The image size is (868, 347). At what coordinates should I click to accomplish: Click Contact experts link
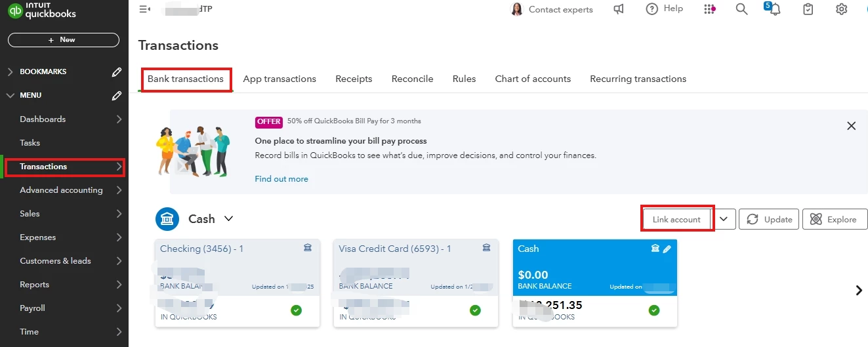click(x=560, y=10)
